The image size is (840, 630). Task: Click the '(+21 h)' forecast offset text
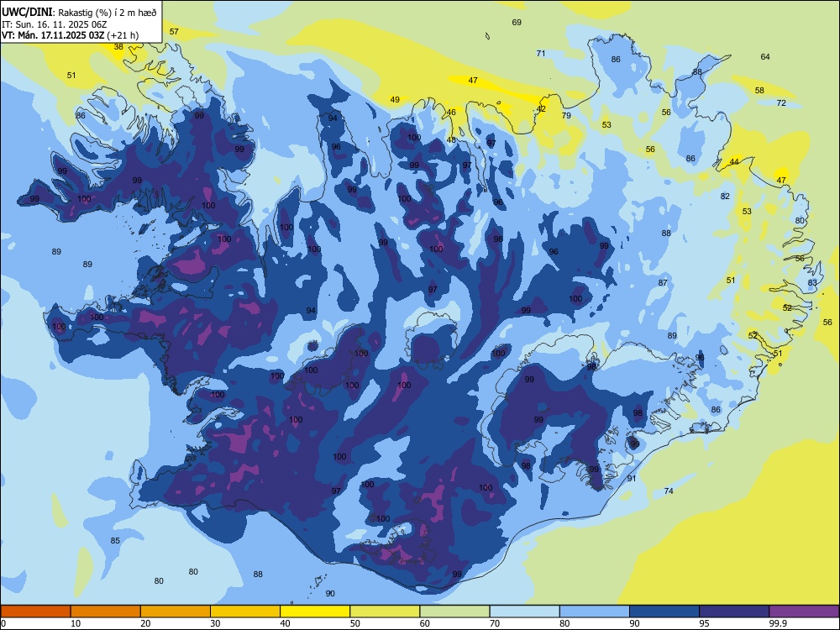coord(123,35)
